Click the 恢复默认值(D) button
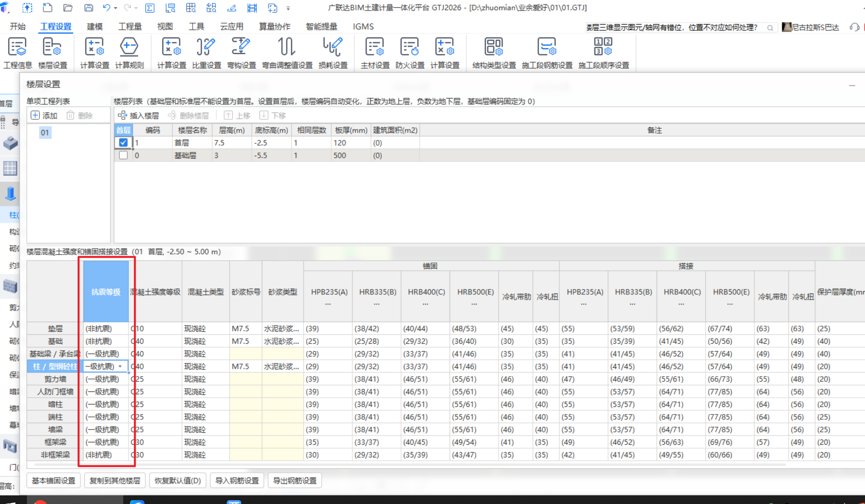This screenshot has width=865, height=504. [178, 480]
